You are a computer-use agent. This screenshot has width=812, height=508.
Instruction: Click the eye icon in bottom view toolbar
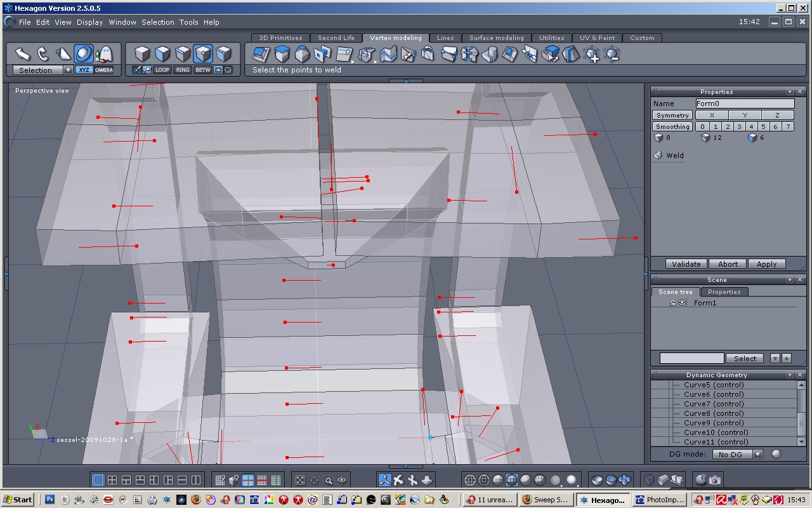(x=342, y=480)
